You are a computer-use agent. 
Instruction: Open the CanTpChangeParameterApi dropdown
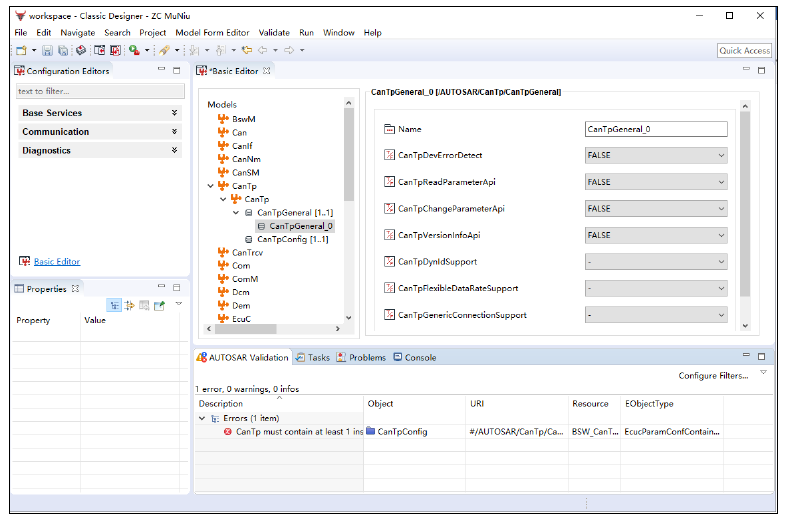pos(656,208)
